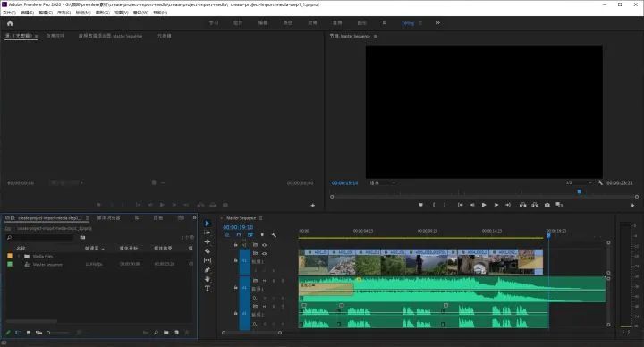Click Mark Out in Program monitor
The width and height of the screenshot is (644, 347).
coord(445,205)
